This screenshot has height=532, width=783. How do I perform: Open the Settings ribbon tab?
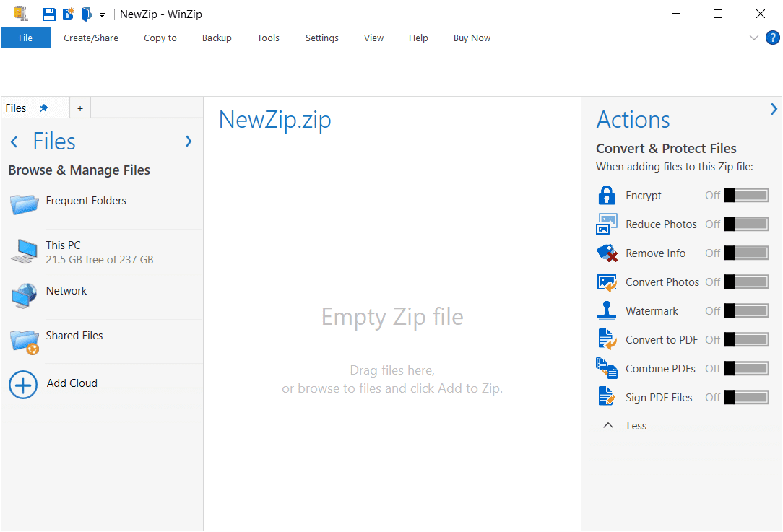point(322,38)
